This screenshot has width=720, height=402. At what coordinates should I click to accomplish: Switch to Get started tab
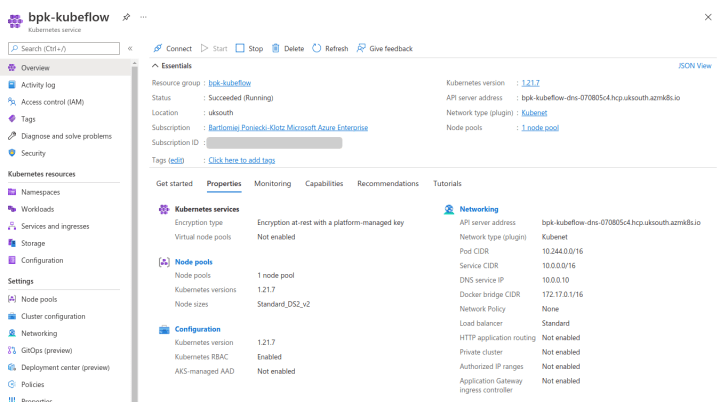pos(174,183)
